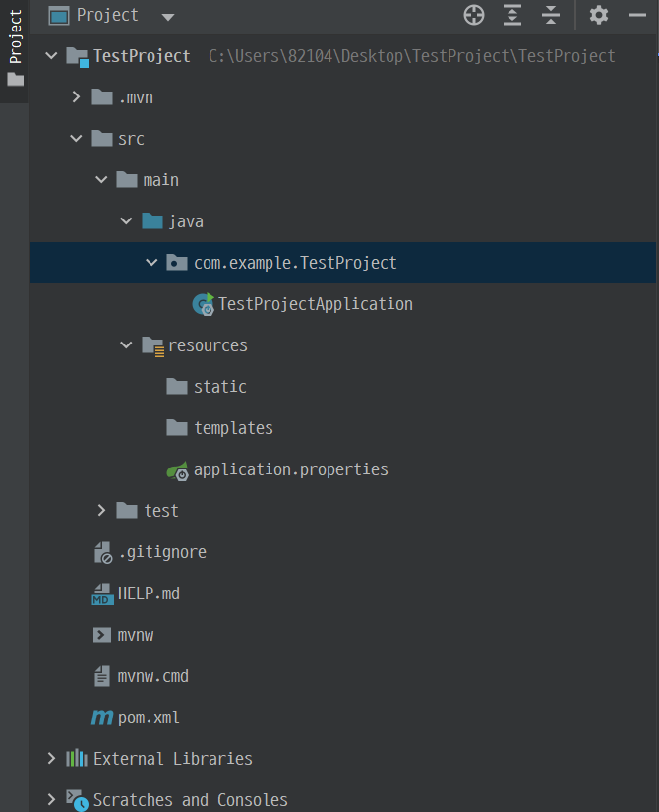659x812 pixels.
Task: Select the static folder name
Action: [220, 387]
